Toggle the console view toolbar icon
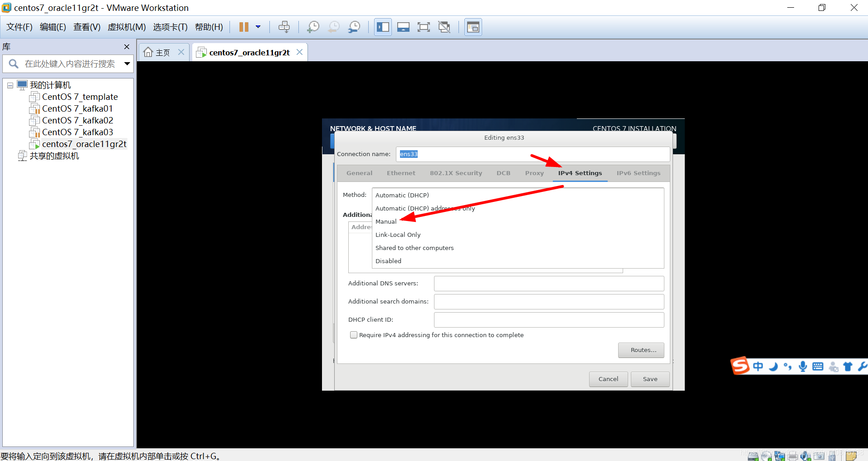The image size is (868, 461). (x=473, y=27)
